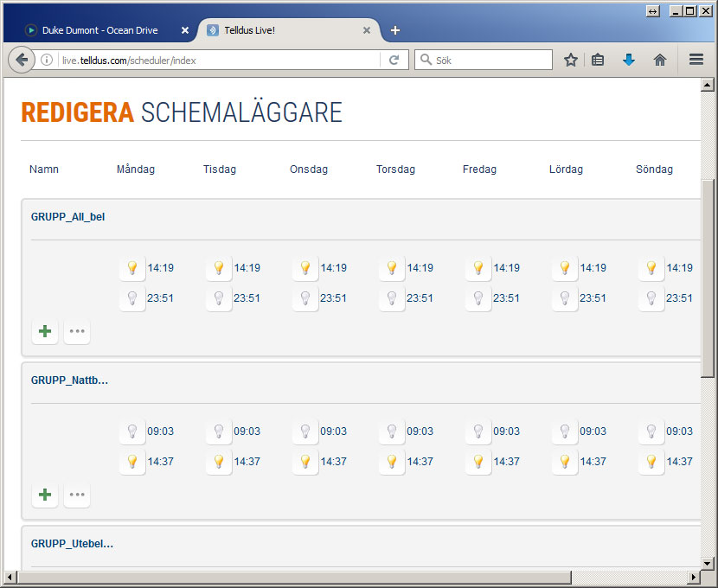Click the Sunday 23:51 off-bulb in GRUPP_All_bel
Image resolution: width=718 pixels, height=588 pixels.
651,298
